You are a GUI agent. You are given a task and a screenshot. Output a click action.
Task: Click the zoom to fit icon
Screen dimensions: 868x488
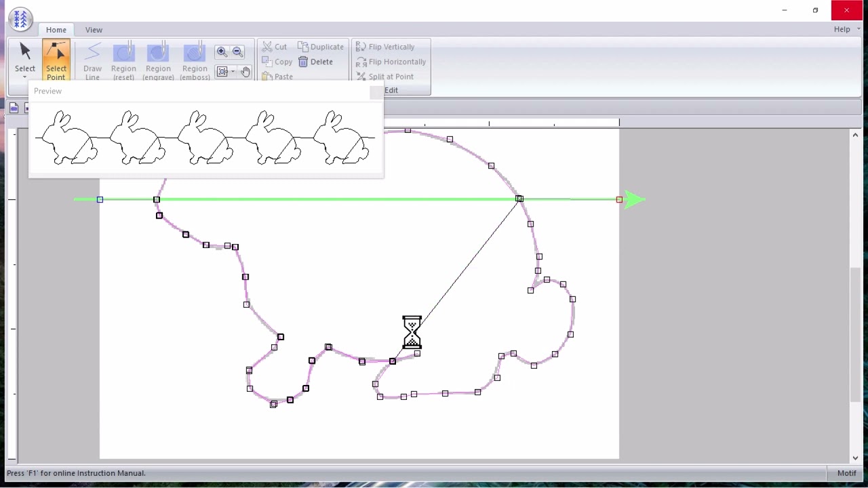[222, 72]
